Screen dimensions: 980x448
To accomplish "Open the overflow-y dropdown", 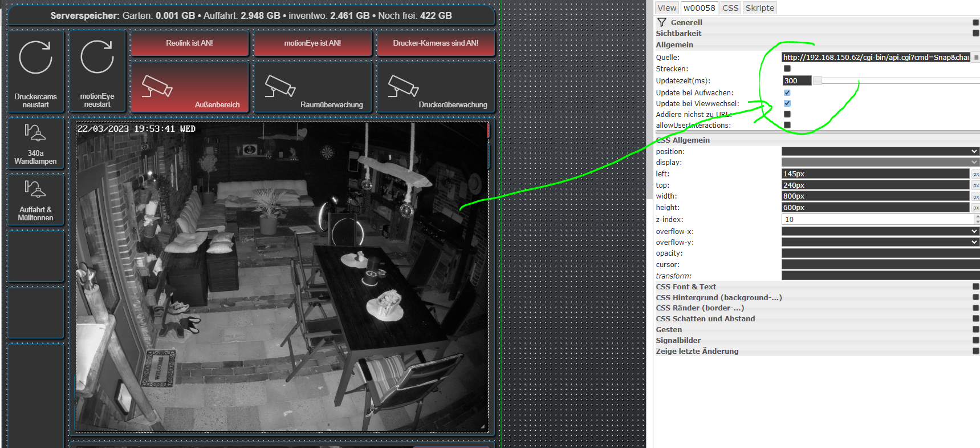I will tap(880, 242).
